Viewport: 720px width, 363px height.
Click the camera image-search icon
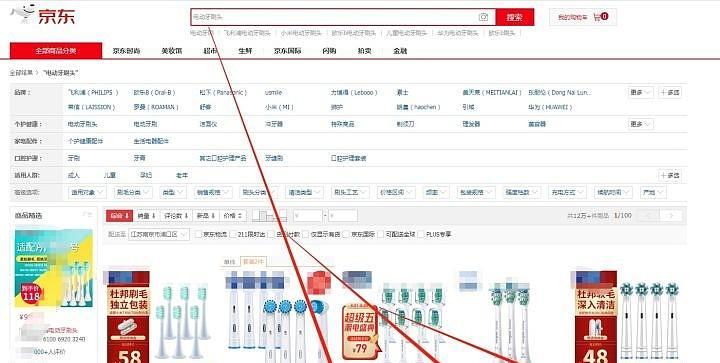click(x=483, y=17)
